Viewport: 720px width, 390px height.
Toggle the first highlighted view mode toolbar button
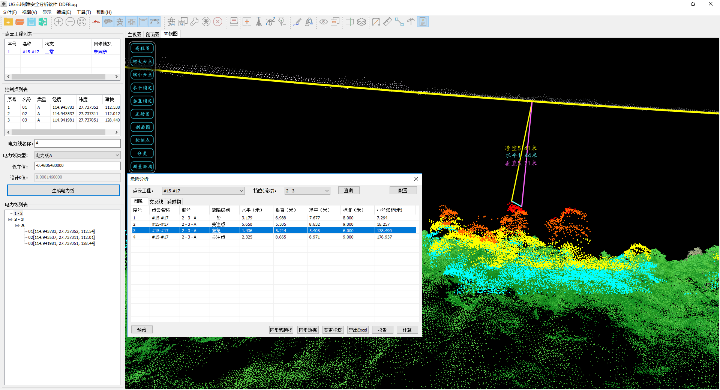point(108,22)
